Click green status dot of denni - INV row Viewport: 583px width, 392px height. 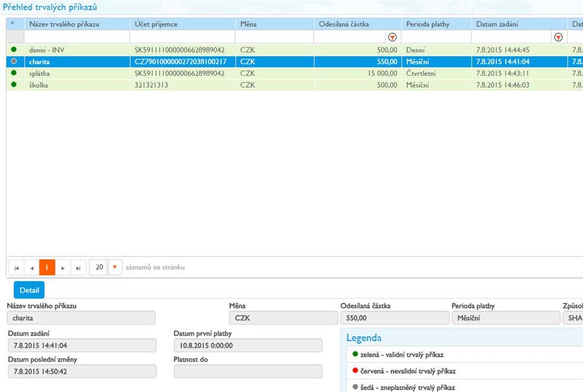[14, 49]
